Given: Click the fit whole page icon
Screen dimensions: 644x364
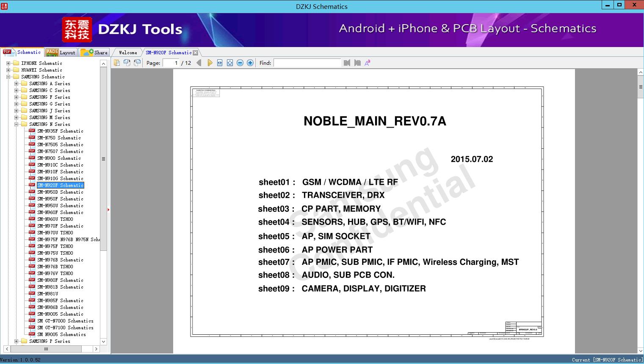Looking at the screenshot, I should tap(230, 63).
